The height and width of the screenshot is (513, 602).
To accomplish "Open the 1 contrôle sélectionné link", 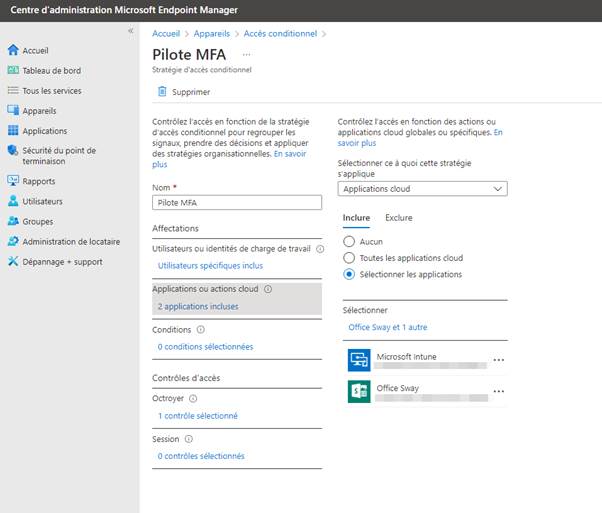I will coord(198,416).
